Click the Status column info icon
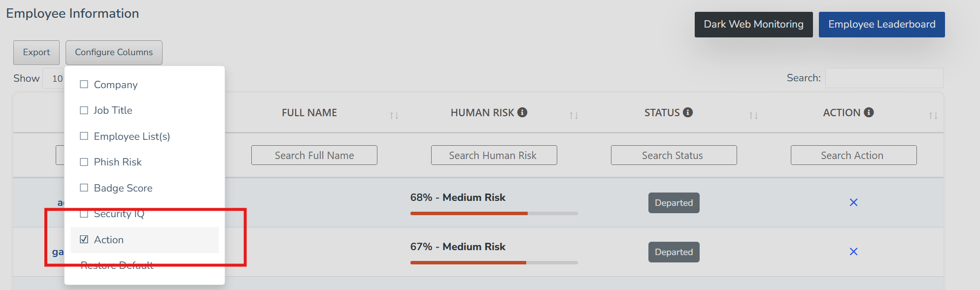The width and height of the screenshot is (980, 290). 688,112
